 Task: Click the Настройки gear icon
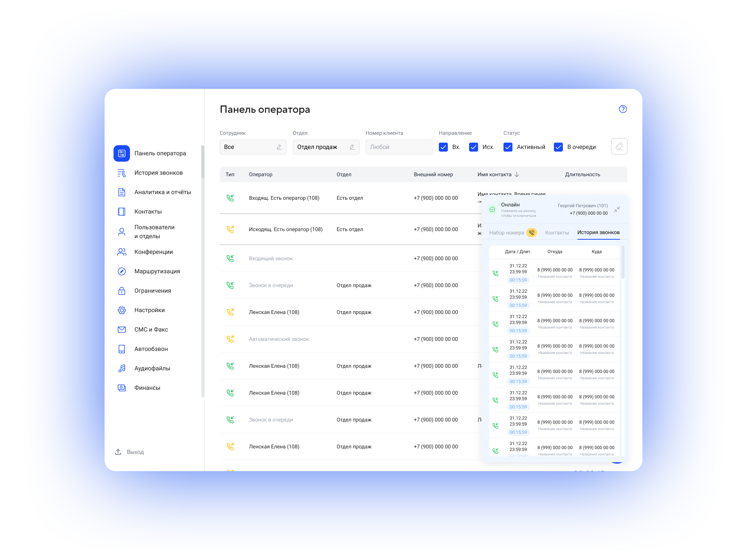pos(122,310)
